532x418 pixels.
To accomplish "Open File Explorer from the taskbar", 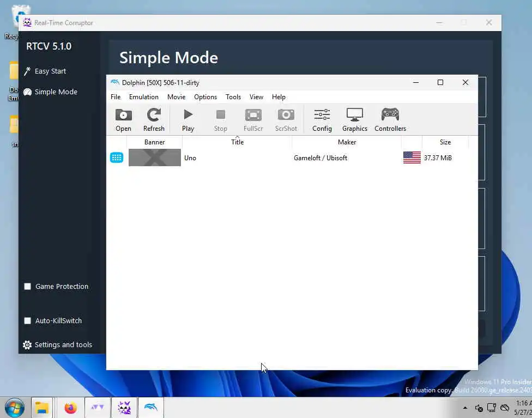I will [42, 408].
